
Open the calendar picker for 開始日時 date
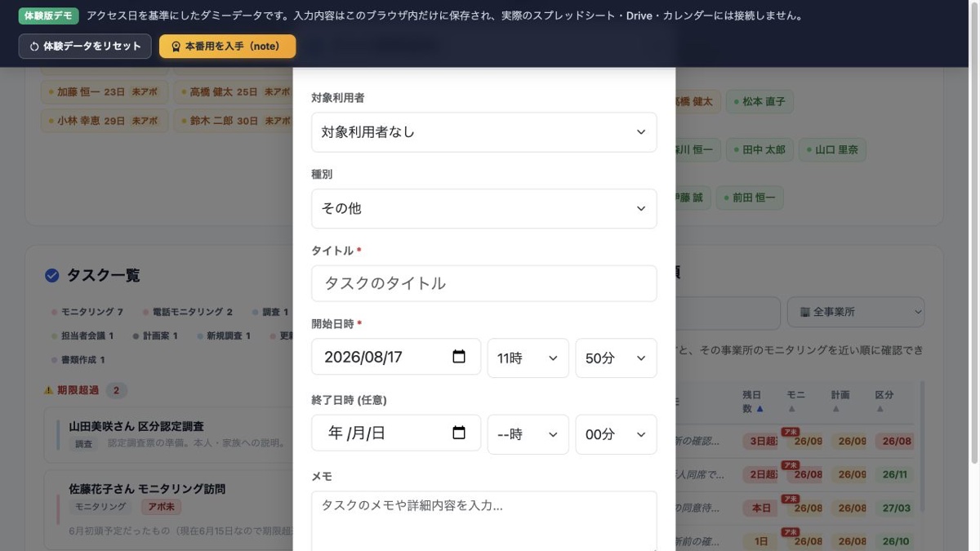pyautogui.click(x=459, y=357)
